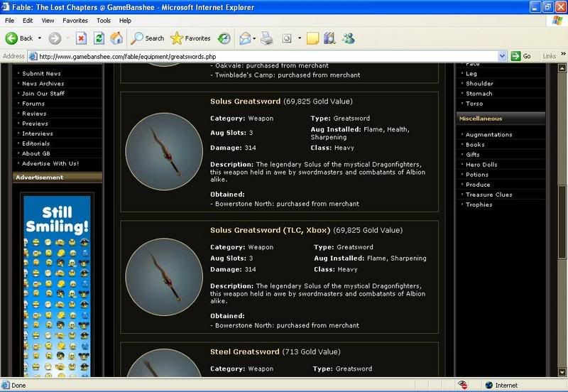Open the View menu
The image size is (568, 392).
coord(48,21)
